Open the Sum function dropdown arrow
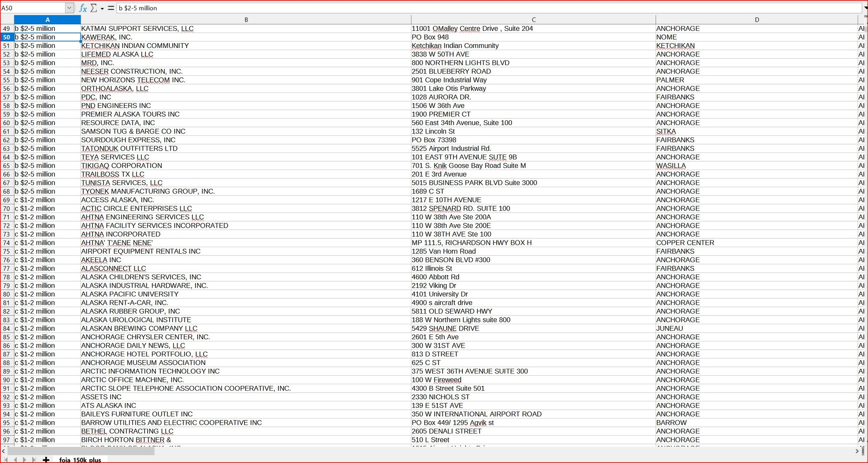This screenshot has height=463, width=868. tap(102, 8)
